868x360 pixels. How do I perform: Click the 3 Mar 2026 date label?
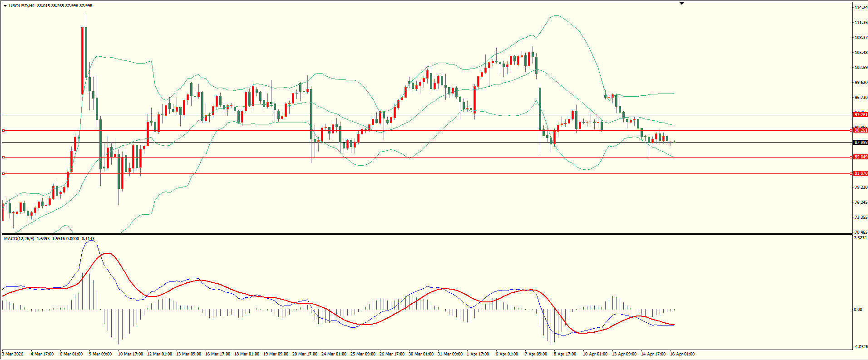pos(13,354)
